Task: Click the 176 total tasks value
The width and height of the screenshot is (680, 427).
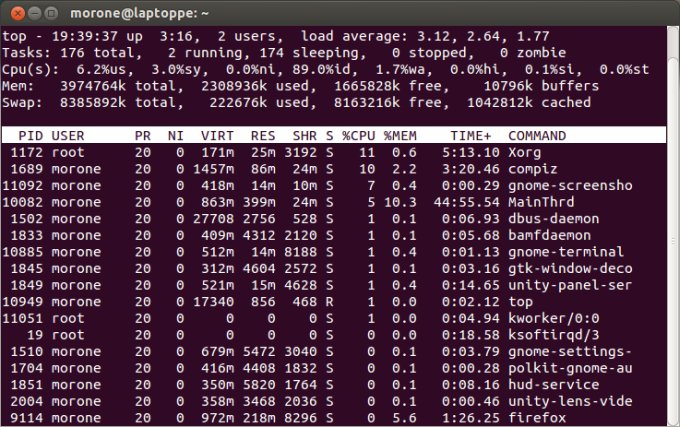Action: 72,53
